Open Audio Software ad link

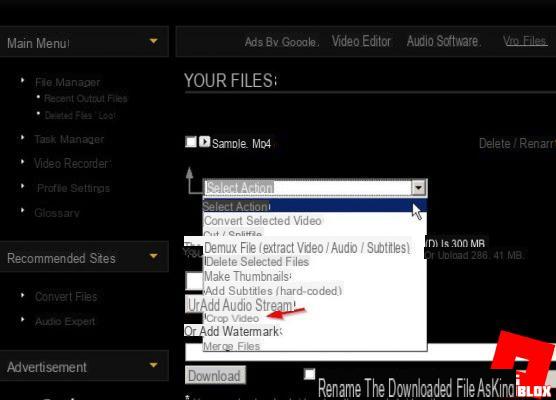pyautogui.click(x=443, y=41)
